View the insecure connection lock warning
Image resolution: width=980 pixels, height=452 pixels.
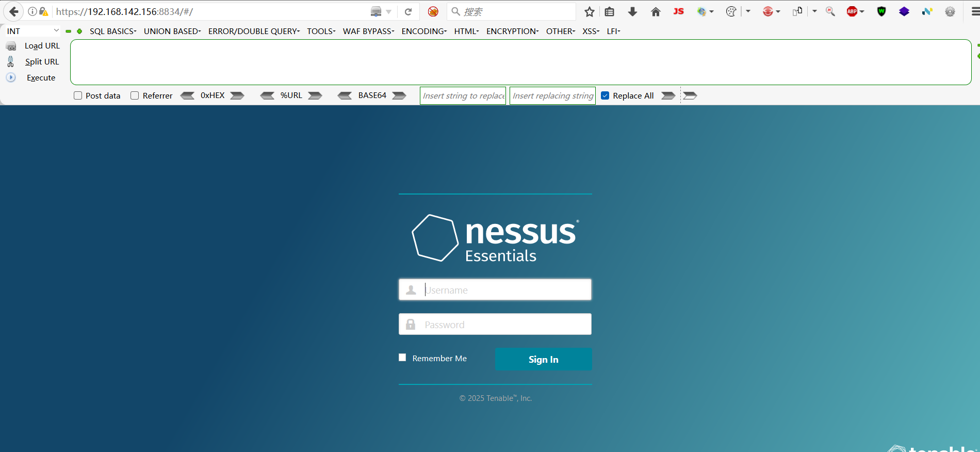[44, 11]
